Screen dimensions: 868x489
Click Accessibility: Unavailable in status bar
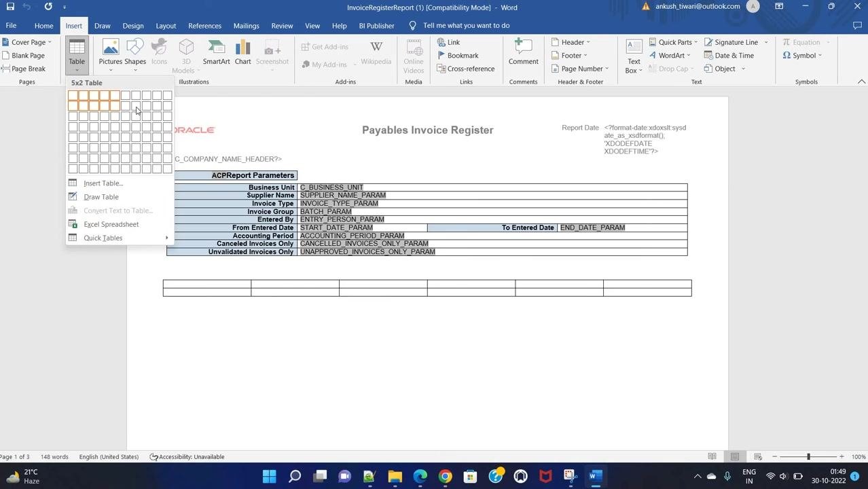tap(187, 457)
